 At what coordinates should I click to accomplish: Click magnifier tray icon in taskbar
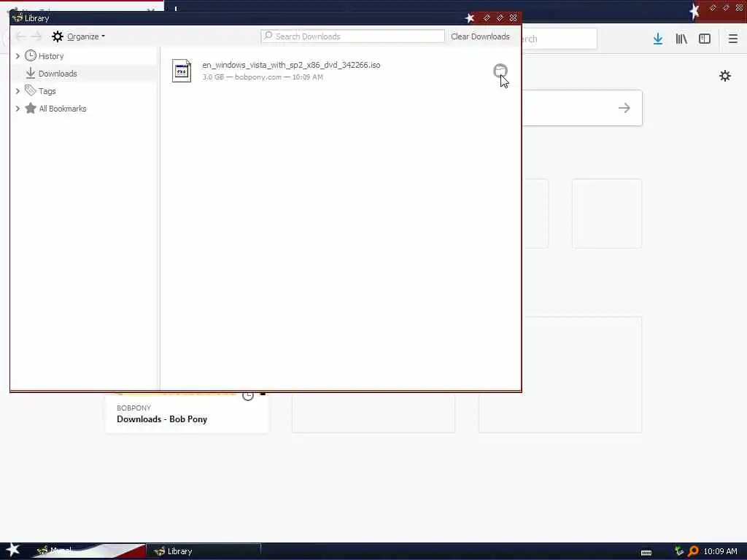tap(693, 551)
